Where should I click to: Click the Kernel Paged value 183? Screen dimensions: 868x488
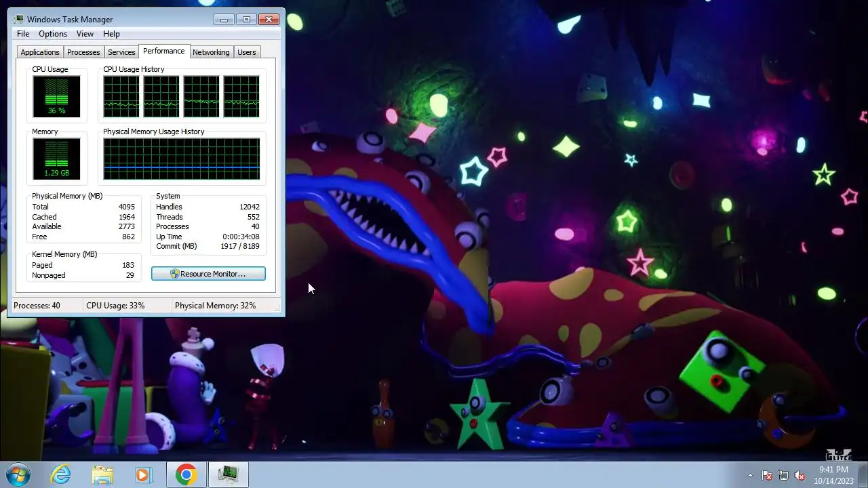pos(128,265)
